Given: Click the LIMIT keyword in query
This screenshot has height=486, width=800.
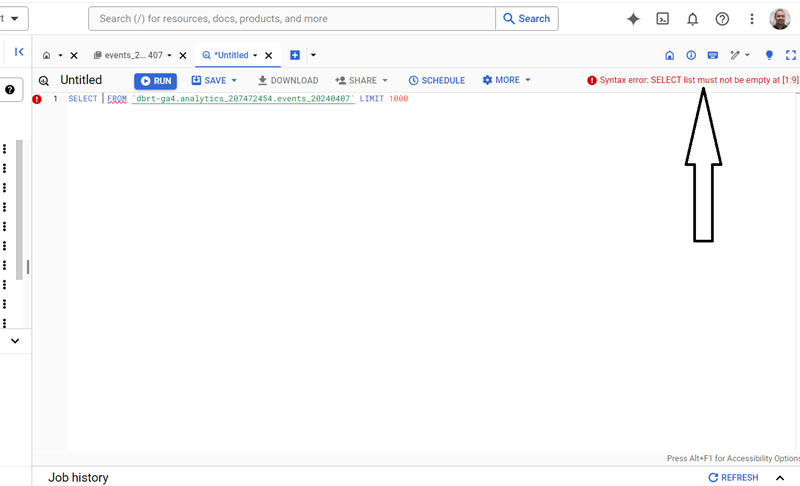Looking at the screenshot, I should pos(371,98).
